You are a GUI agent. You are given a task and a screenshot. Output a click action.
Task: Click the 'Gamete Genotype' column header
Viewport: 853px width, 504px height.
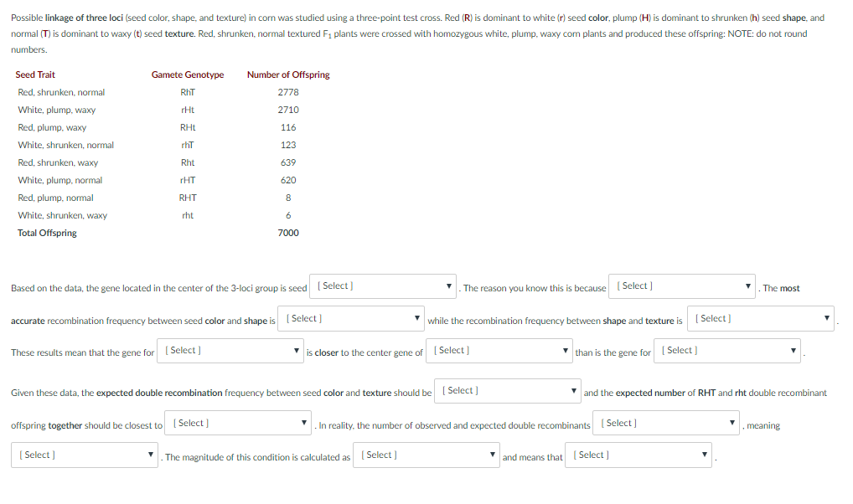pyautogui.click(x=188, y=75)
